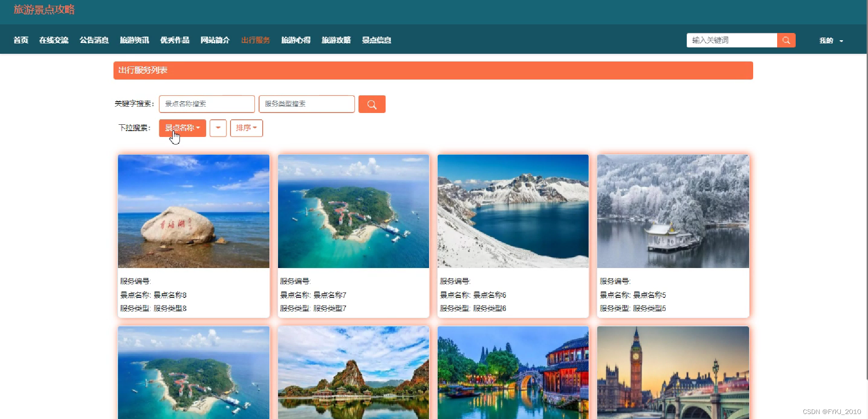Open the second-row night water town photo

coord(513,372)
